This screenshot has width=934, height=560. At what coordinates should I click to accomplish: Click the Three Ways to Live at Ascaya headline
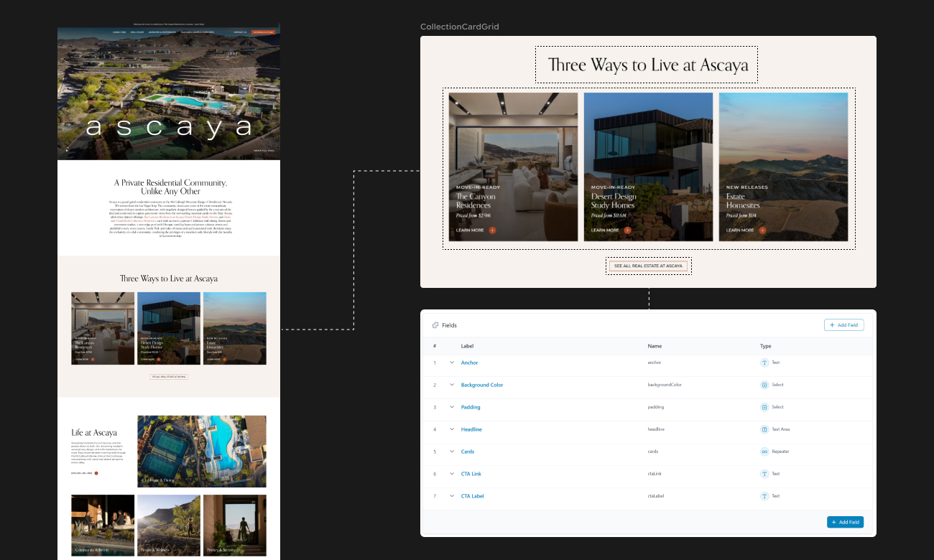tap(648, 65)
